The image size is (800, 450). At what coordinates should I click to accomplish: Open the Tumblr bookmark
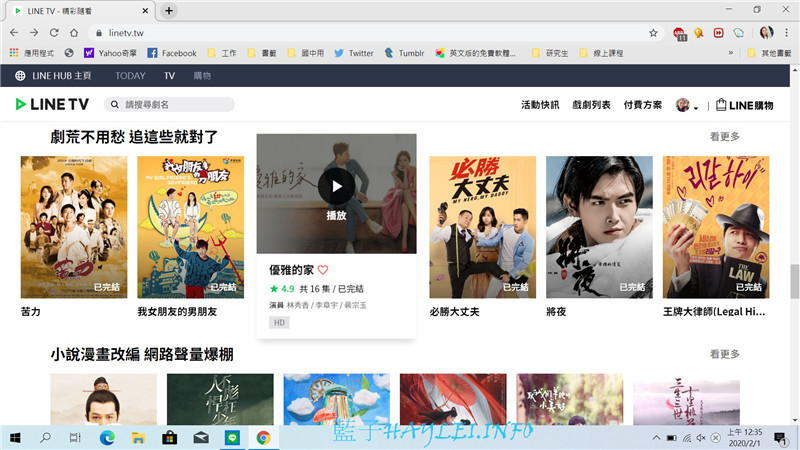404,53
